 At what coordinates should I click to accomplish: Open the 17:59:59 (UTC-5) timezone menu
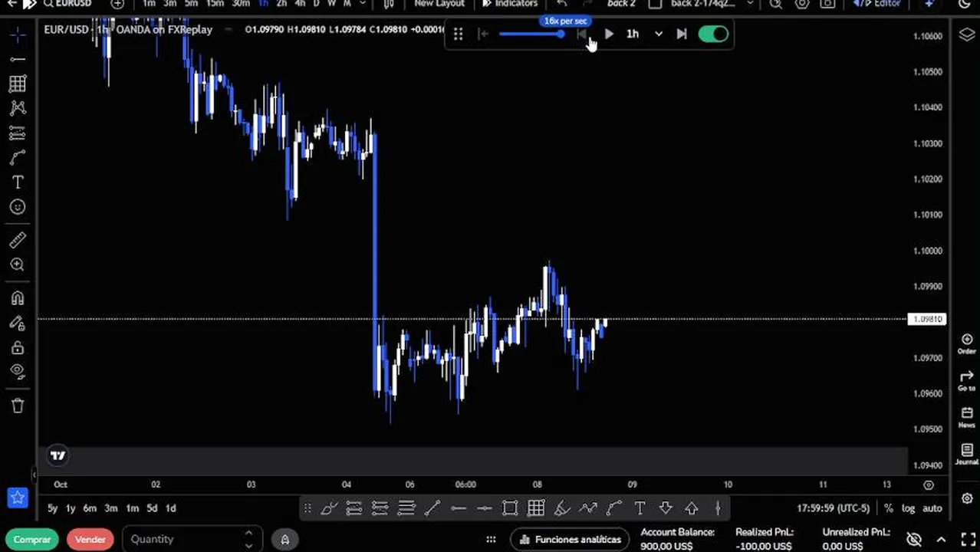[x=833, y=508]
